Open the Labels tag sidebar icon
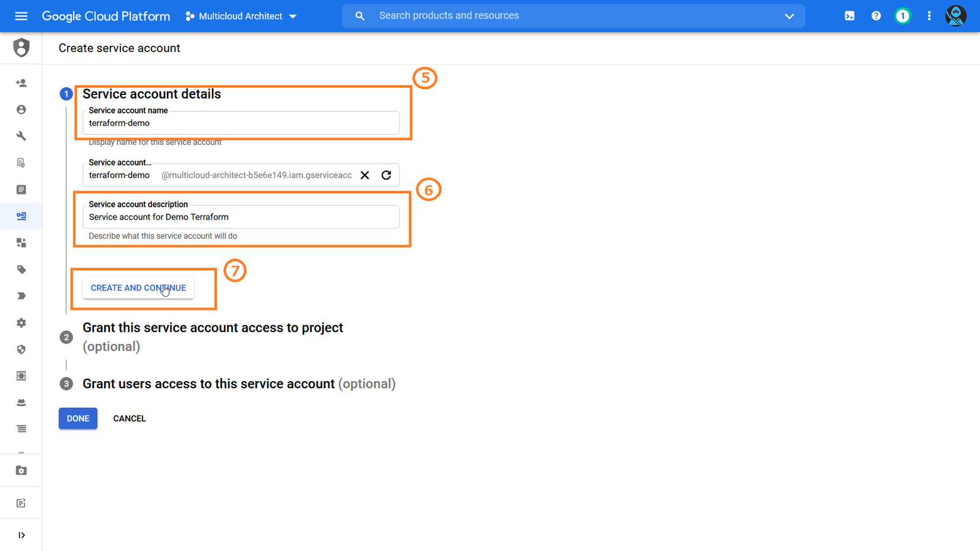980x551 pixels. coord(21,270)
